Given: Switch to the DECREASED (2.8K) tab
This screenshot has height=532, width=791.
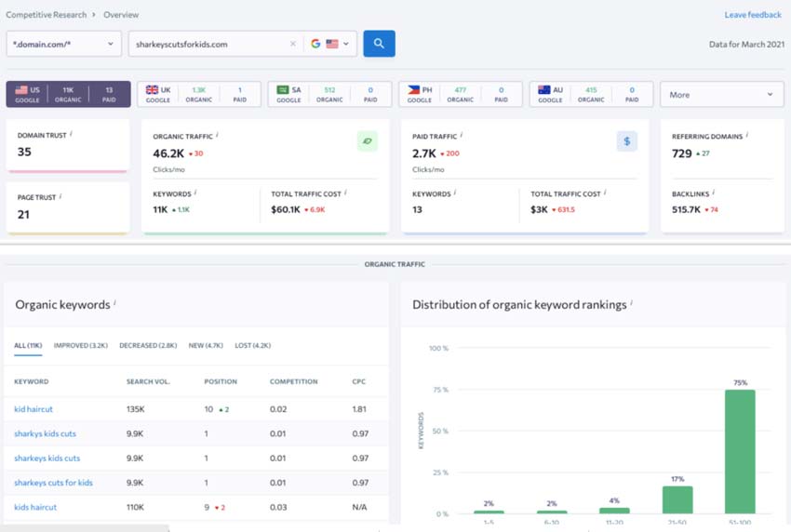Looking at the screenshot, I should tap(148, 345).
